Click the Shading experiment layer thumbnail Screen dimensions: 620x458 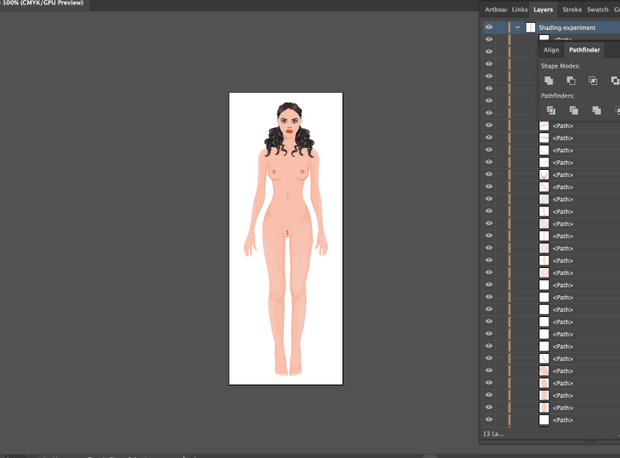pos(530,28)
